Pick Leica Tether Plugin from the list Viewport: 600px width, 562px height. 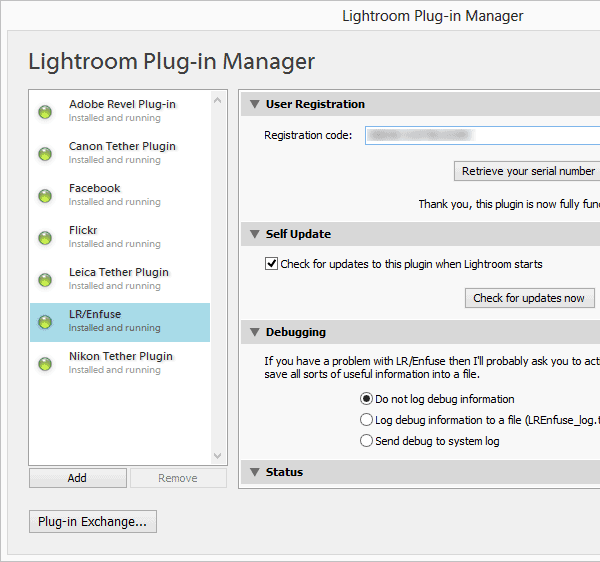(x=120, y=279)
